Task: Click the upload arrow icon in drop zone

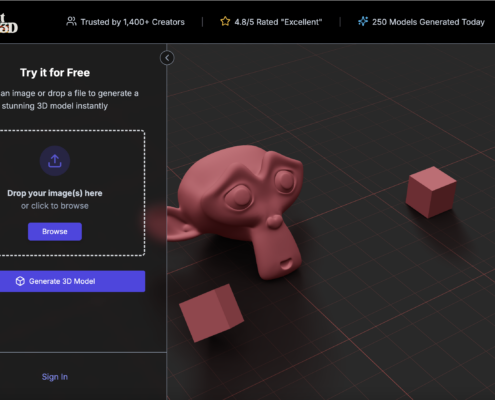Action: click(55, 161)
